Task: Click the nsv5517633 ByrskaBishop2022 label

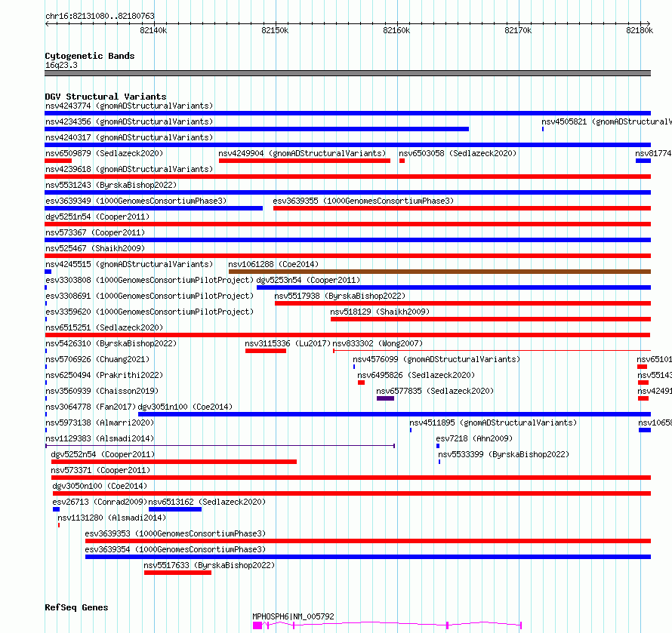Action: [209, 565]
